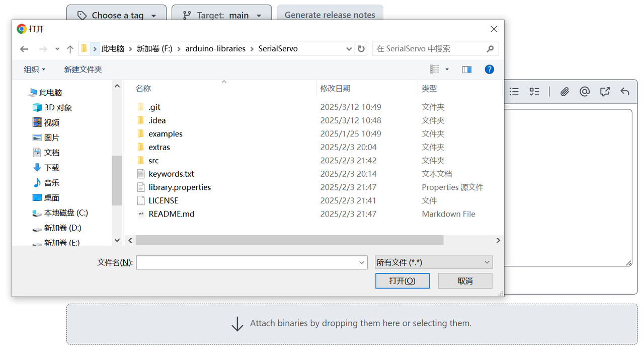644x350 pixels.
Task: Click the Back arrow in file dialog
Action: [x=24, y=49]
